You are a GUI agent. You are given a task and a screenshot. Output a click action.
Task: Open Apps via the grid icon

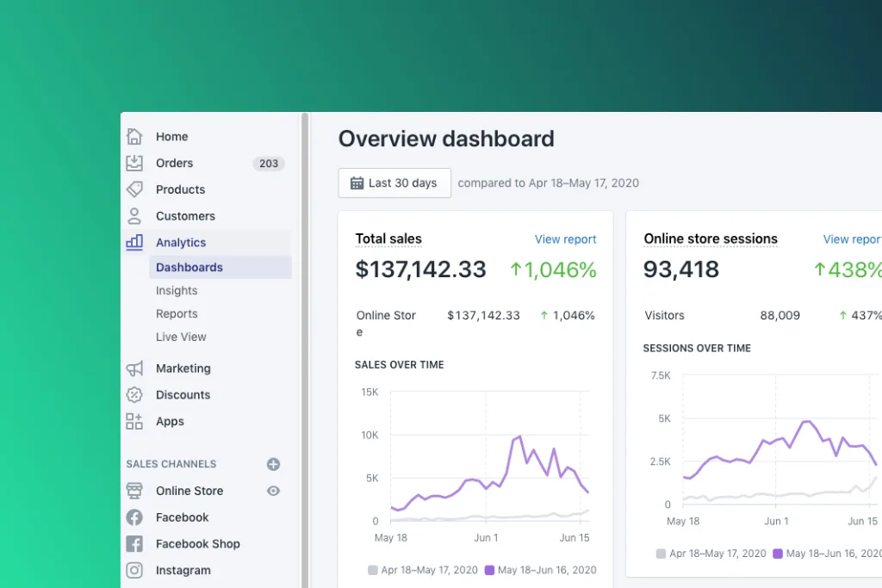[x=134, y=422]
